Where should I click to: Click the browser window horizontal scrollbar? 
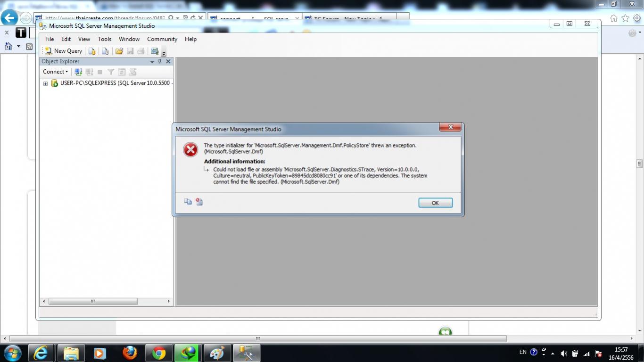pyautogui.click(x=258, y=338)
